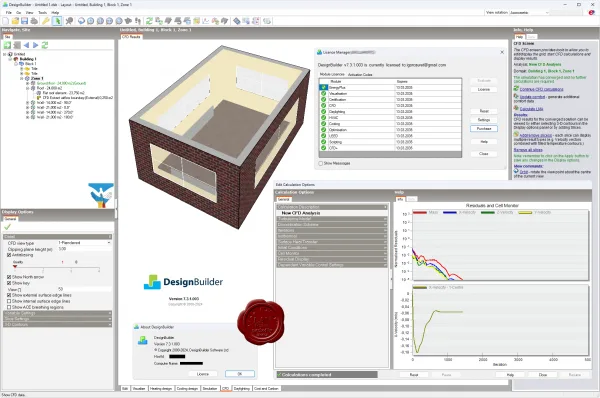Switch to the Cost and Carbon tab
Image resolution: width=600 pixels, height=398 pixels.
(266, 388)
